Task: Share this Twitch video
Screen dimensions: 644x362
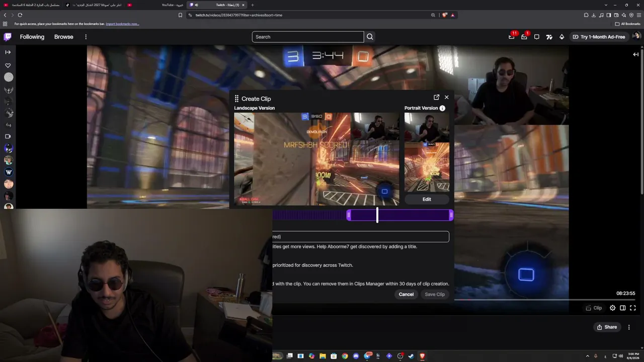Action: click(x=607, y=327)
